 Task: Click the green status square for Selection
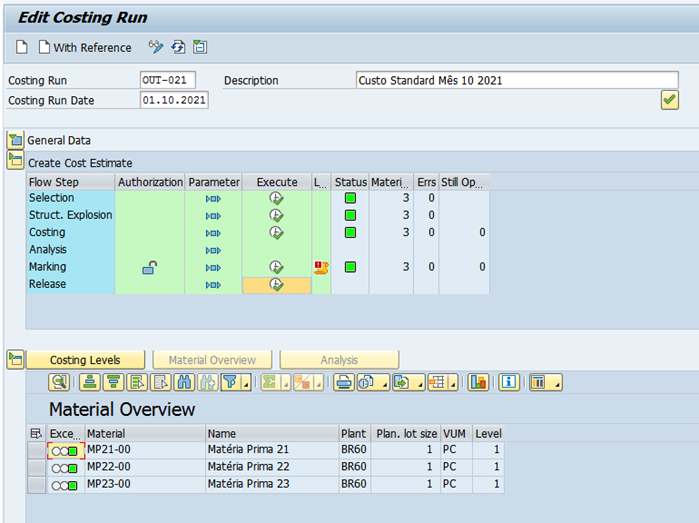(x=350, y=199)
